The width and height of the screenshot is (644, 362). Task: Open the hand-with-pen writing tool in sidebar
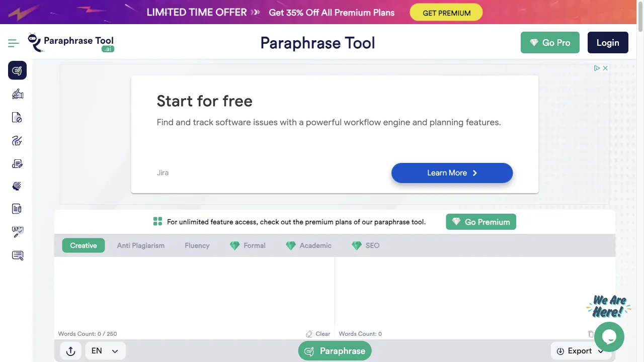(x=17, y=94)
